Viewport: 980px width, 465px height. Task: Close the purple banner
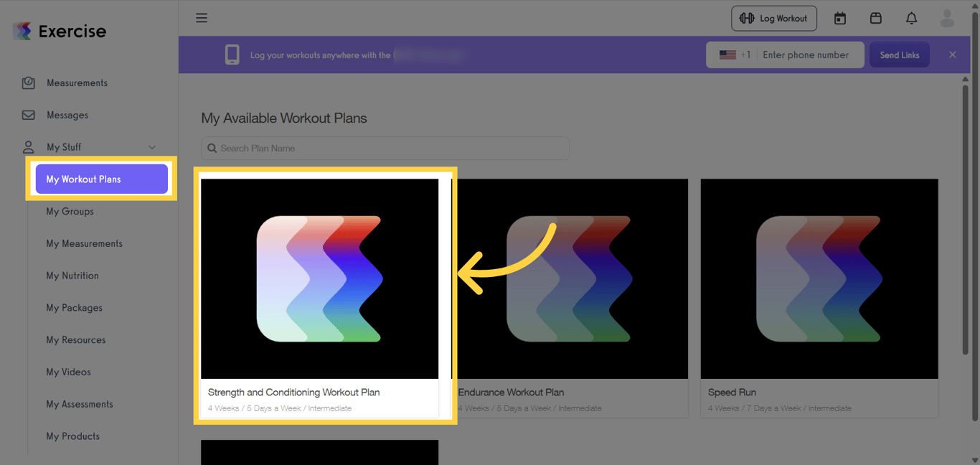click(x=953, y=55)
